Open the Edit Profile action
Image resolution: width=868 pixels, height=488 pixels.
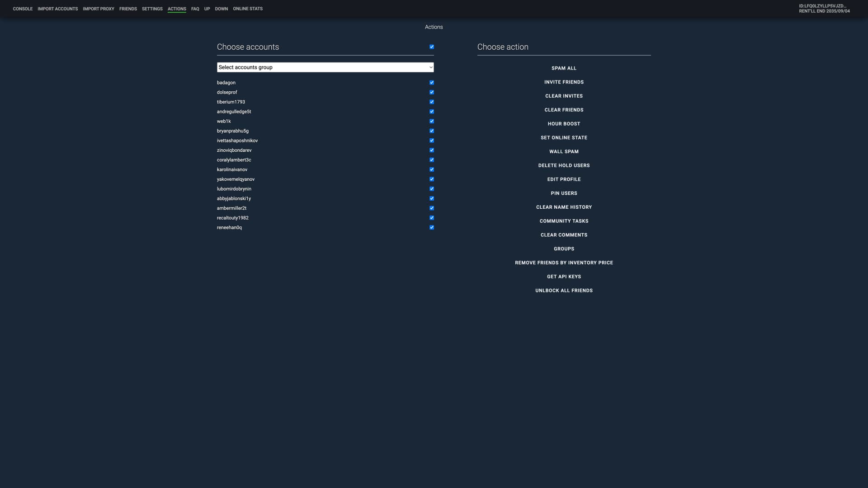pyautogui.click(x=564, y=179)
